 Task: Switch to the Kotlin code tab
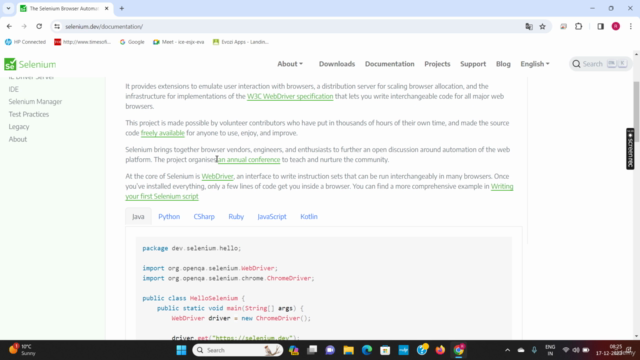pyautogui.click(x=309, y=217)
